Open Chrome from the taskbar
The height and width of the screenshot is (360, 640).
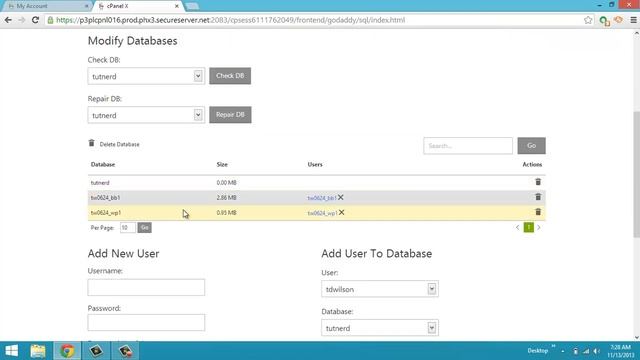67,351
